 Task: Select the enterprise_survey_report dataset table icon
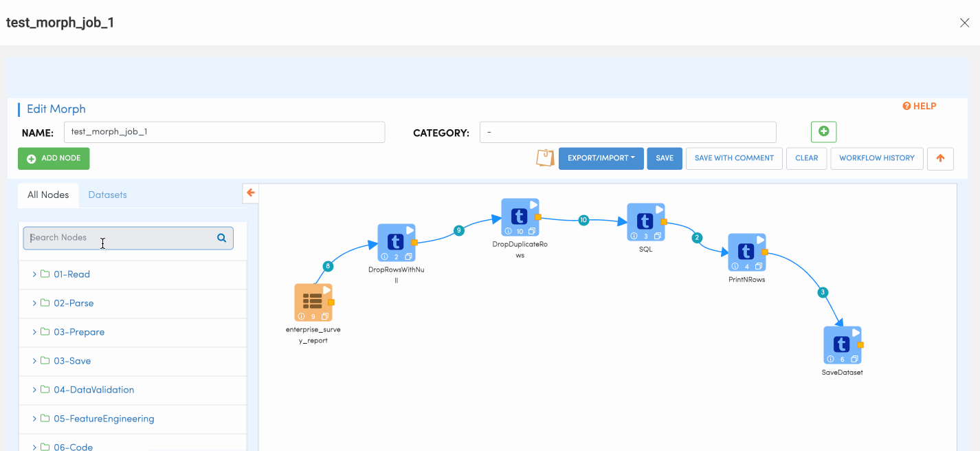coord(313,301)
